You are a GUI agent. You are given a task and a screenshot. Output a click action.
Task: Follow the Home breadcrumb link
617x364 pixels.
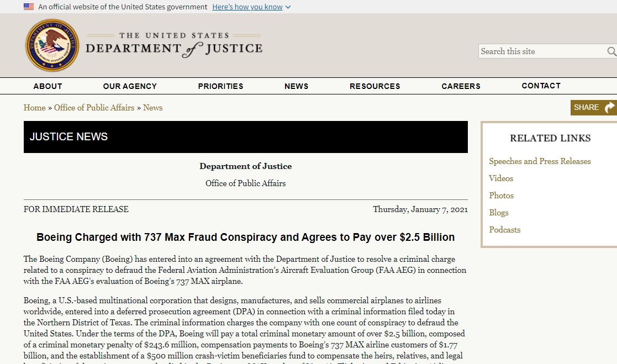pyautogui.click(x=35, y=107)
